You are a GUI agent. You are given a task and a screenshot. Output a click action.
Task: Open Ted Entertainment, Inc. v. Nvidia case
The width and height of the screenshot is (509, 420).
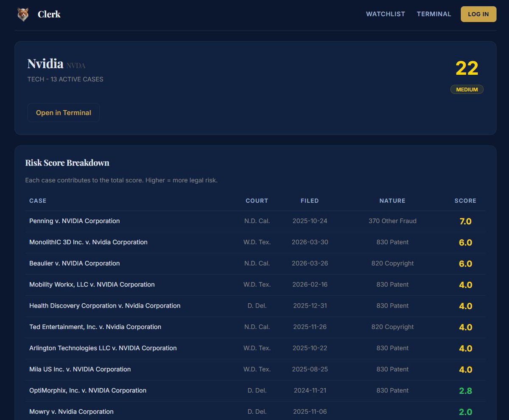(95, 327)
